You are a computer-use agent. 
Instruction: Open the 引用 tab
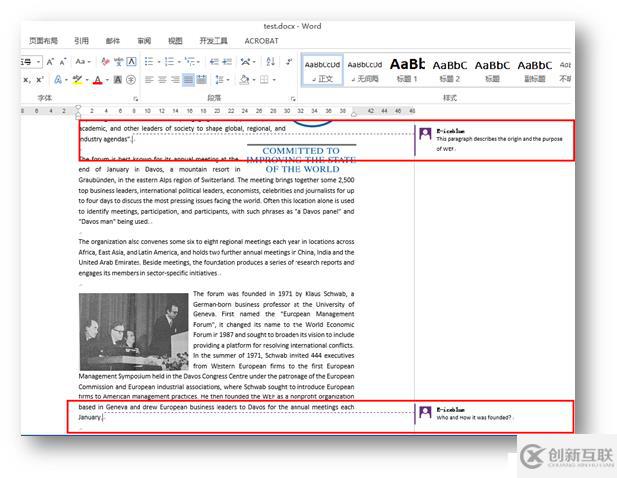point(81,41)
